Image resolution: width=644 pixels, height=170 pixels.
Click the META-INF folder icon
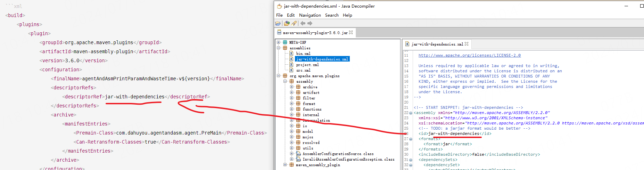point(285,42)
